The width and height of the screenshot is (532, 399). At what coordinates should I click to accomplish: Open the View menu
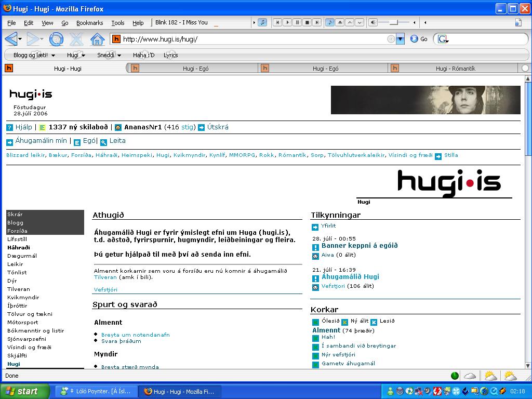(x=47, y=23)
